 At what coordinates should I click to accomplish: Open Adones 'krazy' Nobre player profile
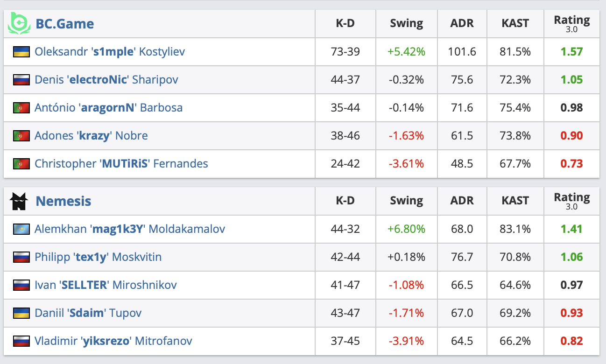(91, 136)
